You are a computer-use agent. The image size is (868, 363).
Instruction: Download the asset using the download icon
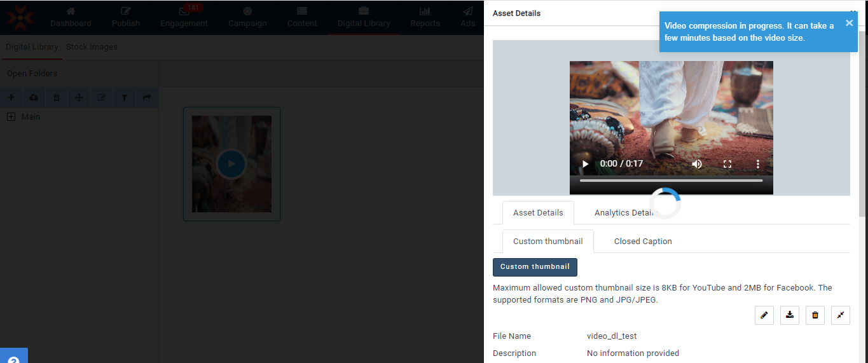(x=789, y=315)
